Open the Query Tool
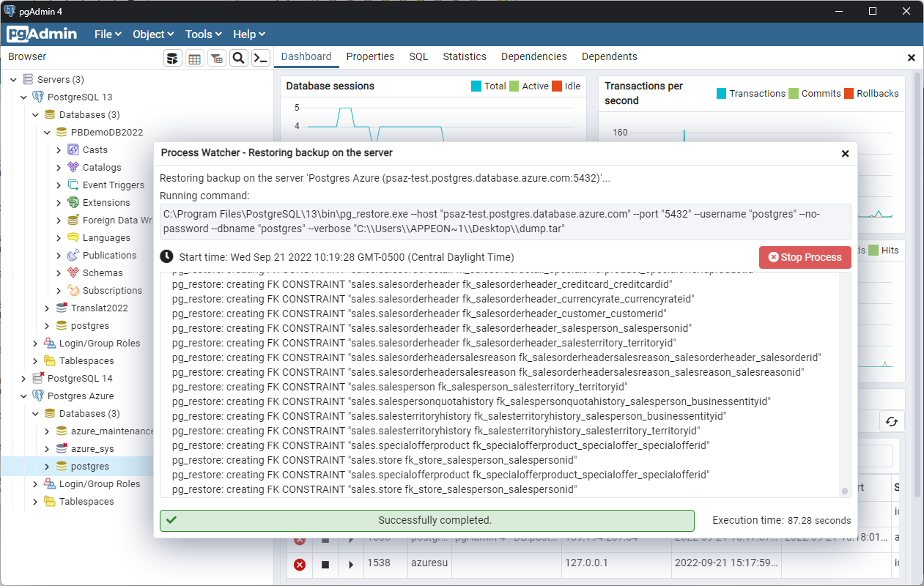This screenshot has width=924, height=586. [x=173, y=57]
